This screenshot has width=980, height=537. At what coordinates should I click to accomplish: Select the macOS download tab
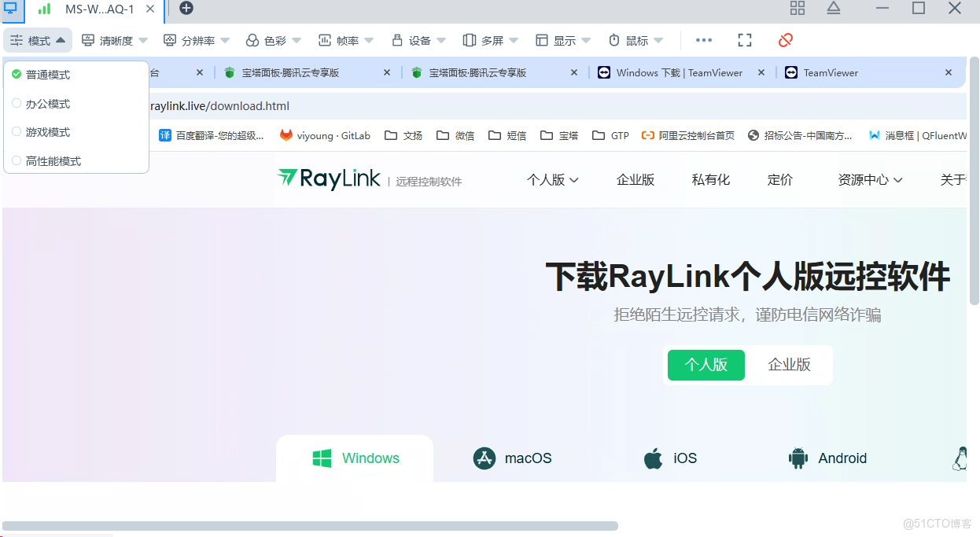point(513,458)
